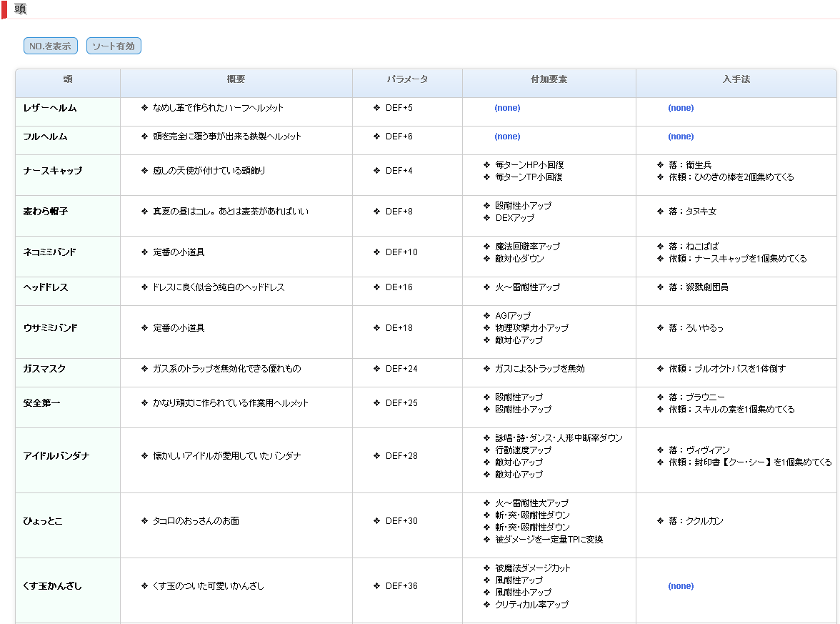Select the ナースキャップ item name
Screen dimensions: 840x624
[x=53, y=171]
